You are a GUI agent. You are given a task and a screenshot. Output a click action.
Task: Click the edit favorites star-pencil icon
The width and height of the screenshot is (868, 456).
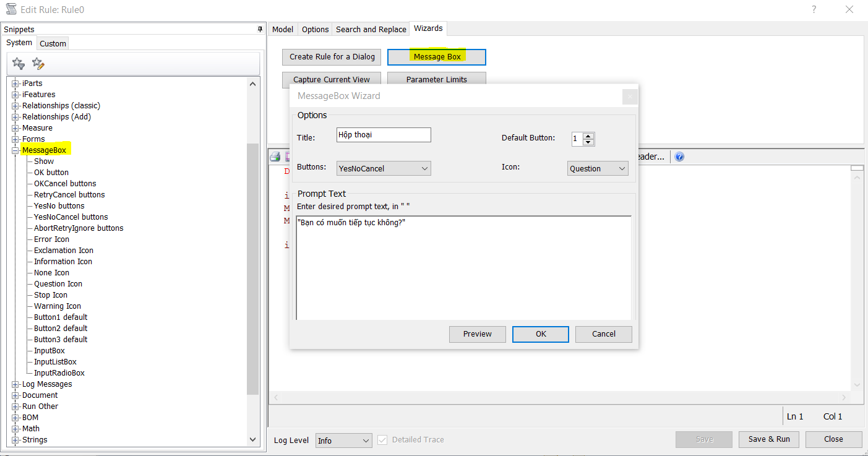click(38, 64)
